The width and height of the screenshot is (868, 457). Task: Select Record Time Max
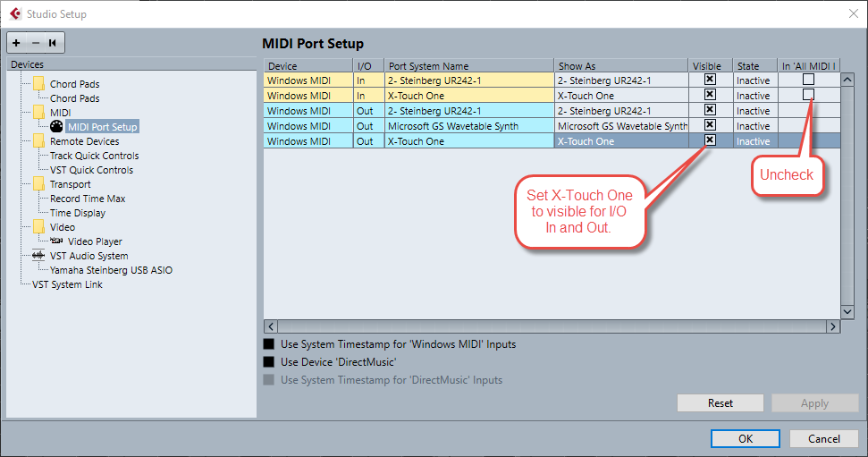pos(88,199)
